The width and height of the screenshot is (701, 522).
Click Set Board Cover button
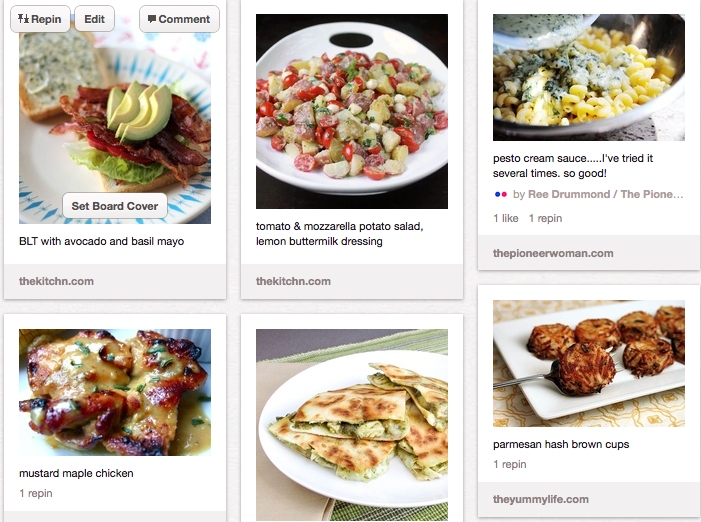point(115,206)
